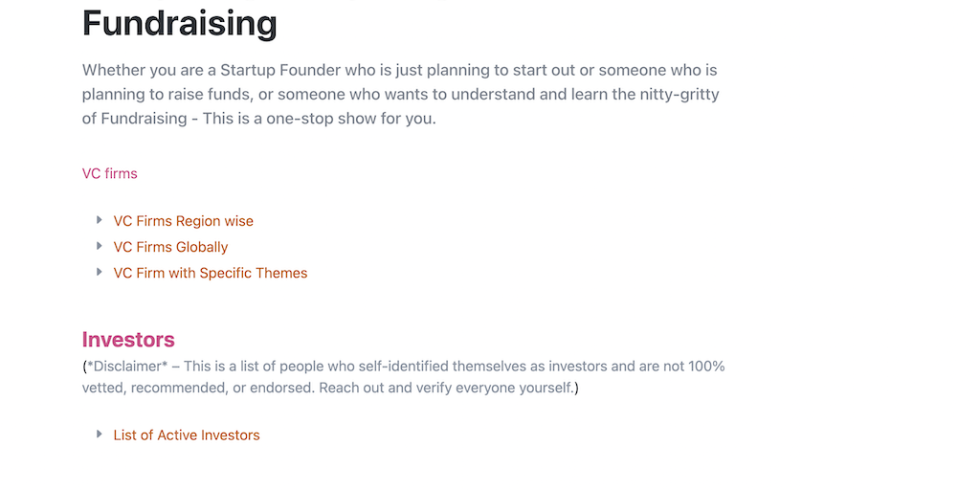Click the Fundraising page title
This screenshot has width=980, height=490.
click(x=179, y=23)
